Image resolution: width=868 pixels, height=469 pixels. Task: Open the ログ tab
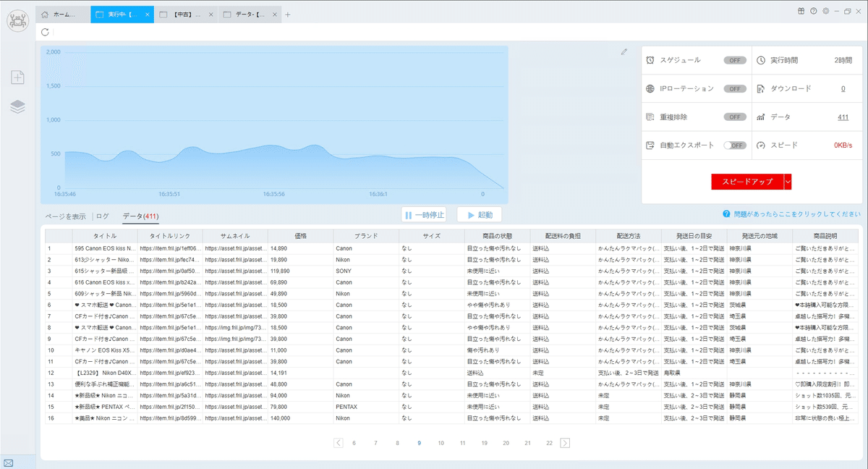tap(103, 216)
